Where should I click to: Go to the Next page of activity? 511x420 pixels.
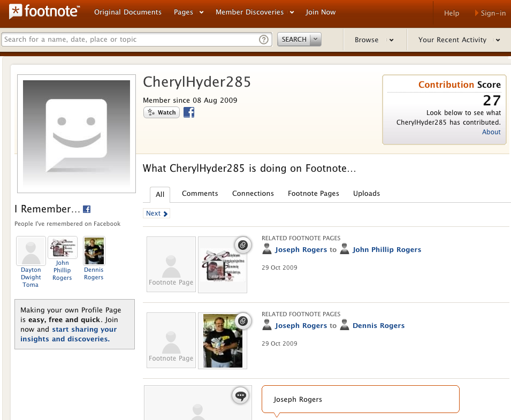(156, 213)
